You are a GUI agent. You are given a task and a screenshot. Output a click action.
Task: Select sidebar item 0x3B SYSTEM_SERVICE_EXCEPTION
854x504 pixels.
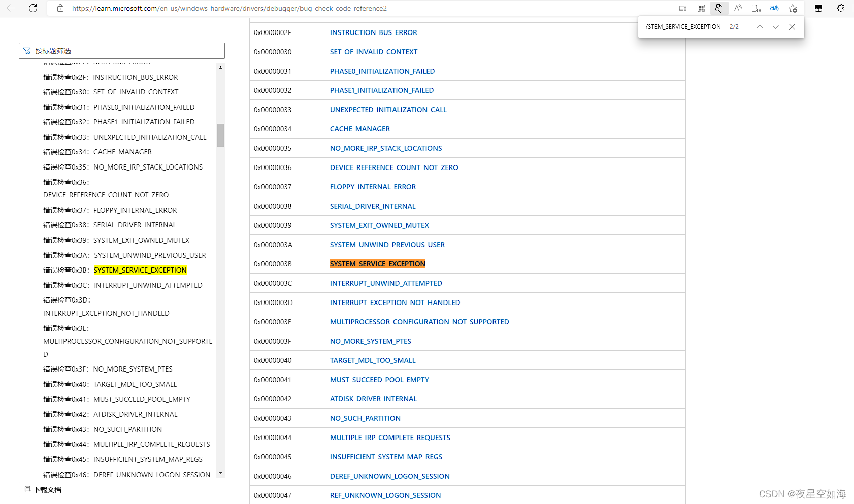(115, 270)
